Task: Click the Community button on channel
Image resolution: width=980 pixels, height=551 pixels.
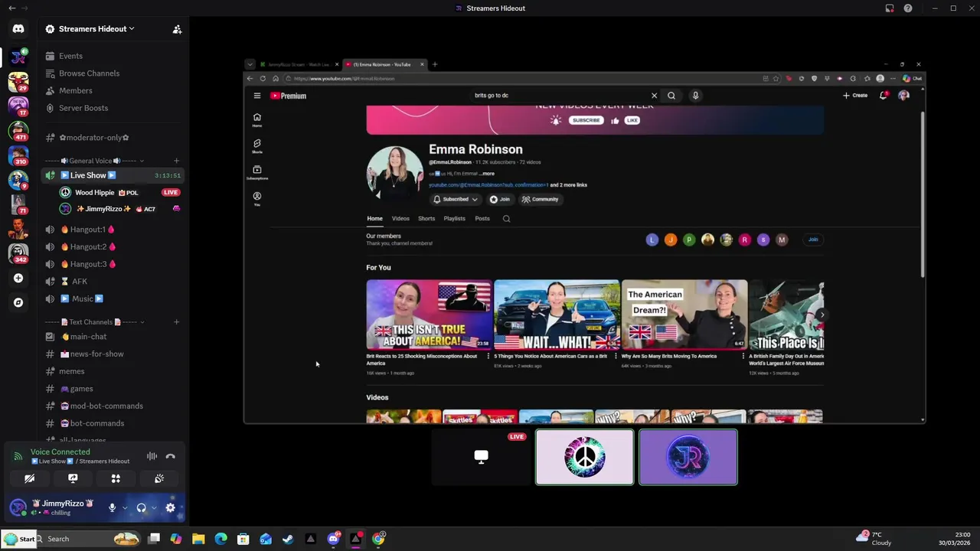Action: pyautogui.click(x=541, y=199)
